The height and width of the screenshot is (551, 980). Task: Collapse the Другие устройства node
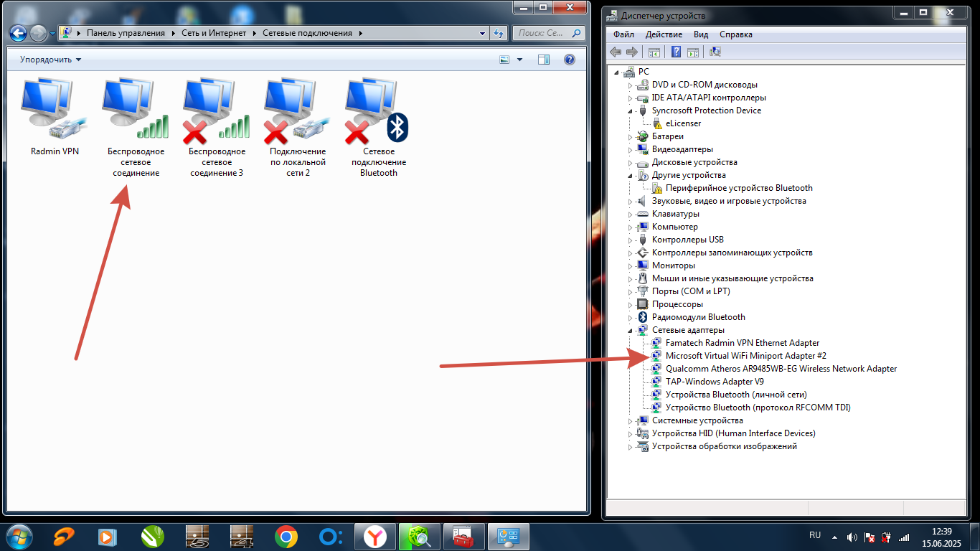631,175
